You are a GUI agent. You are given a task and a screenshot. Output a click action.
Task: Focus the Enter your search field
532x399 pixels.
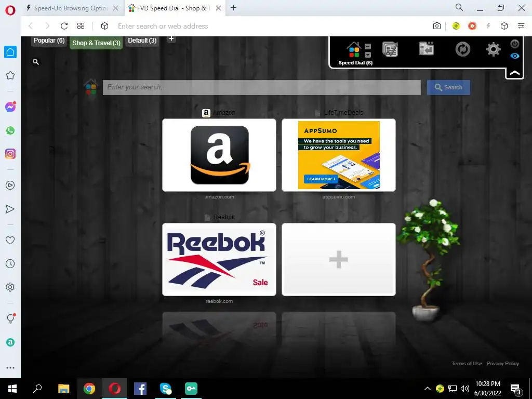coord(262,87)
